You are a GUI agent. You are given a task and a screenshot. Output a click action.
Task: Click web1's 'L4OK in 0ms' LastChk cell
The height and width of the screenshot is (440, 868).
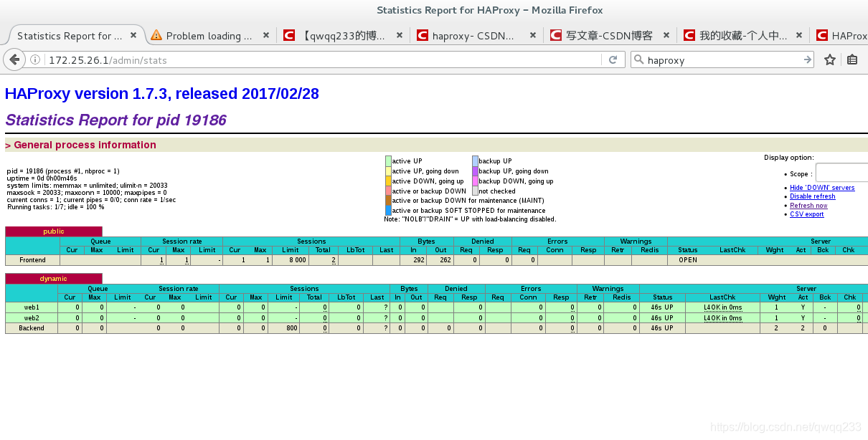click(722, 307)
